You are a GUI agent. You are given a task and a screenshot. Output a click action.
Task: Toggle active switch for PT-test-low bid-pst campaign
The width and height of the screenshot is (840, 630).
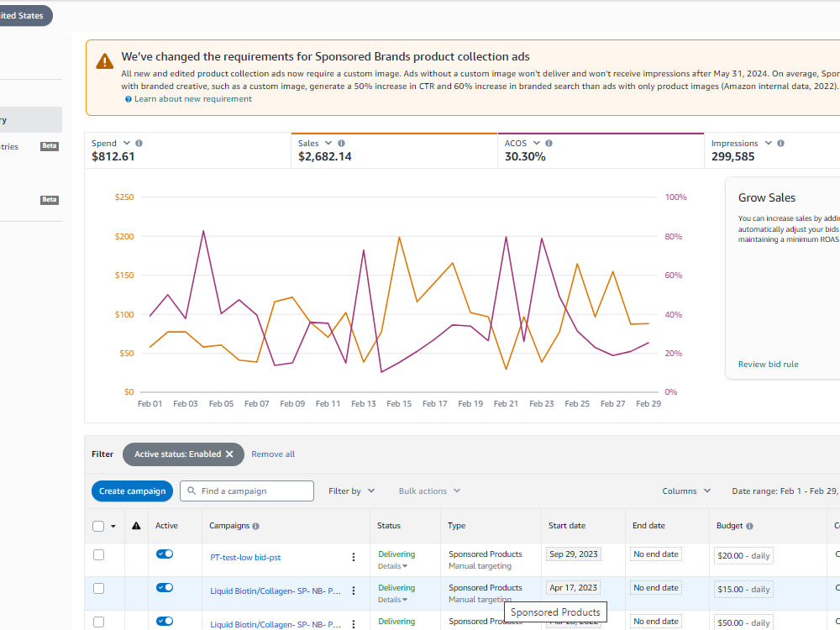point(165,554)
